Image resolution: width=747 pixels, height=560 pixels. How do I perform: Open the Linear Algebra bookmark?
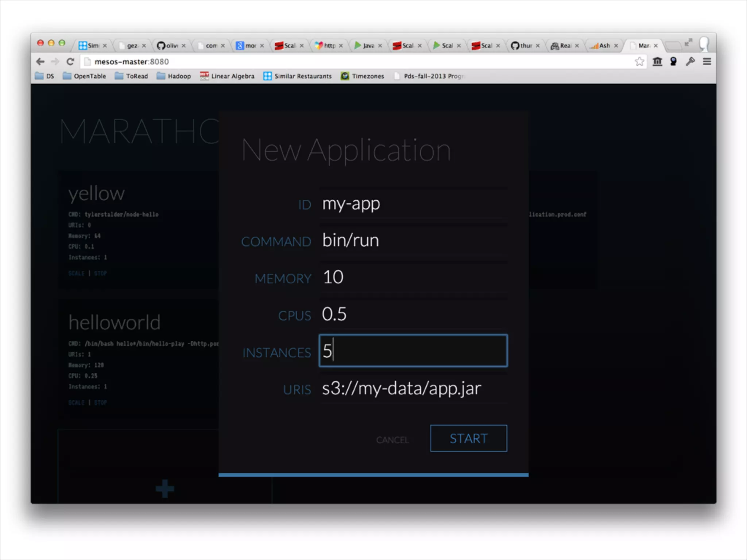point(227,76)
